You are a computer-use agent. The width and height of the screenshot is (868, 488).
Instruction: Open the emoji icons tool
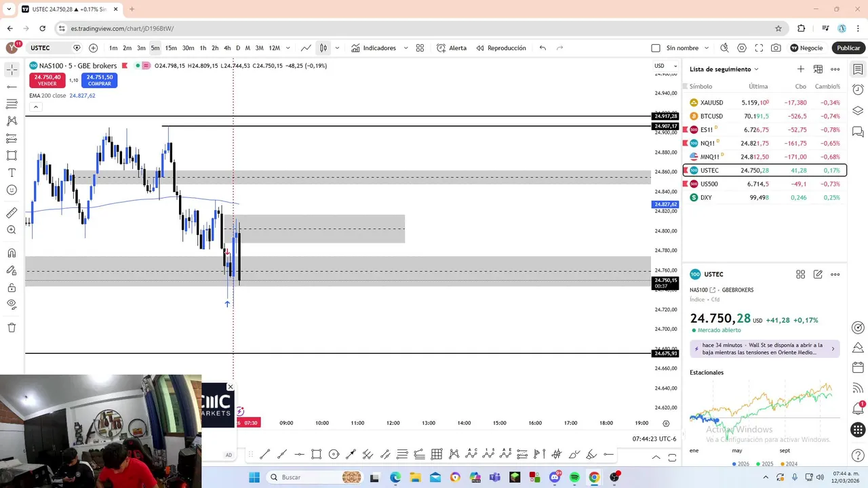pyautogui.click(x=12, y=190)
